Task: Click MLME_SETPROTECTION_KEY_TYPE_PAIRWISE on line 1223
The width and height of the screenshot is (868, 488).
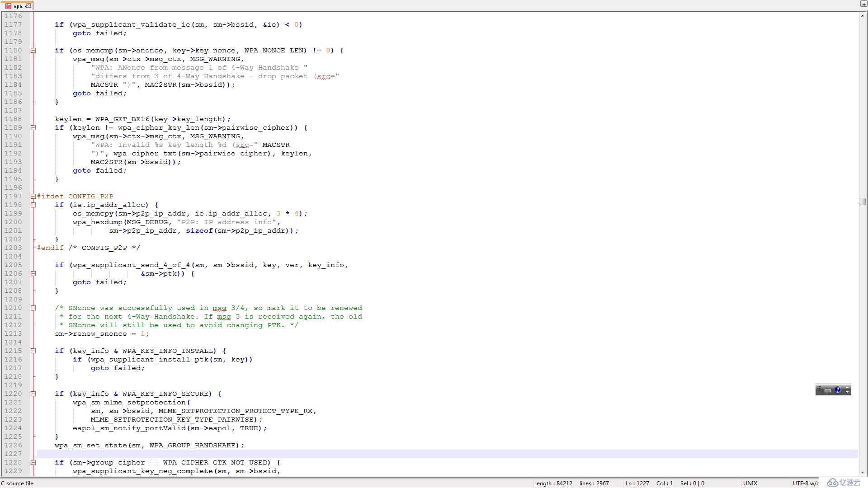Action: 172,419
